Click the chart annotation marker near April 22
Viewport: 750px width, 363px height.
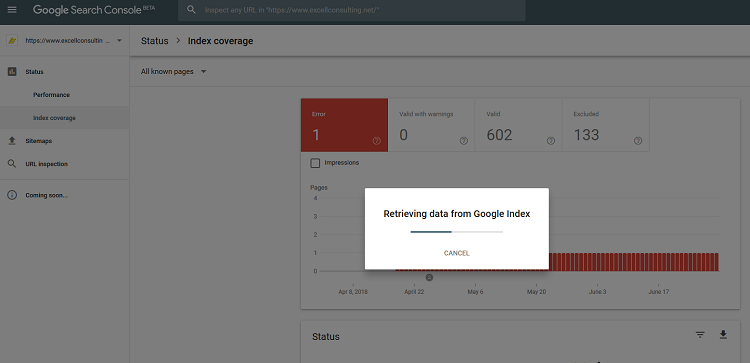(x=429, y=277)
